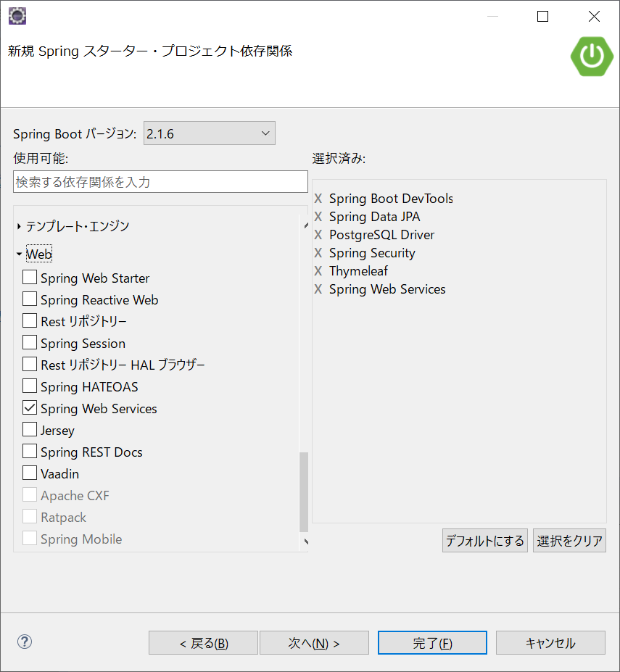The width and height of the screenshot is (620, 672).
Task: Click the scroll up arrow of dependency list
Action: 306,225
